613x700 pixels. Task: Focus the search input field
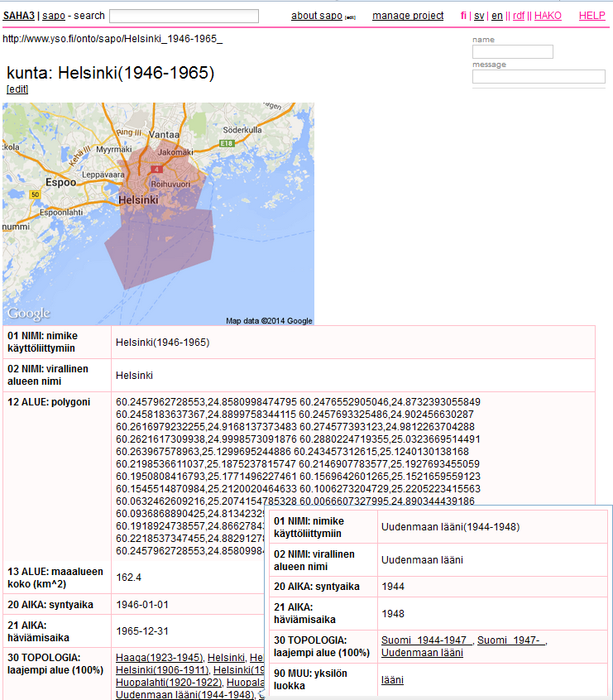(184, 16)
